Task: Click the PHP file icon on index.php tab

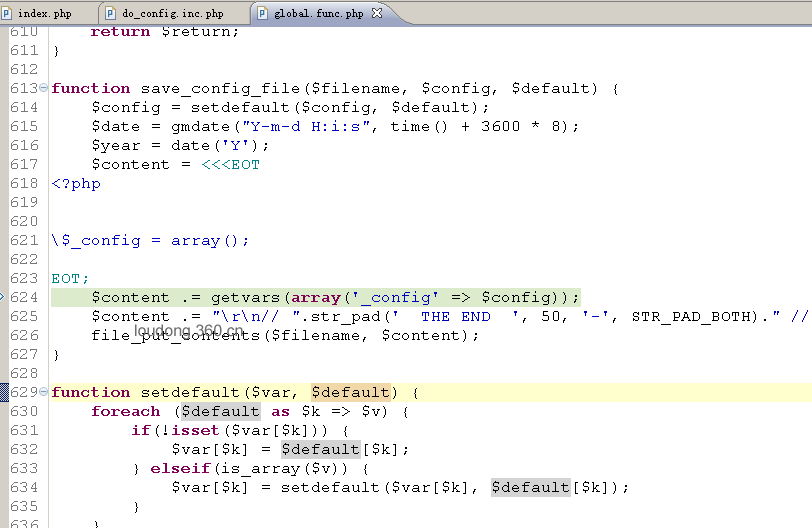Action: coord(9,14)
